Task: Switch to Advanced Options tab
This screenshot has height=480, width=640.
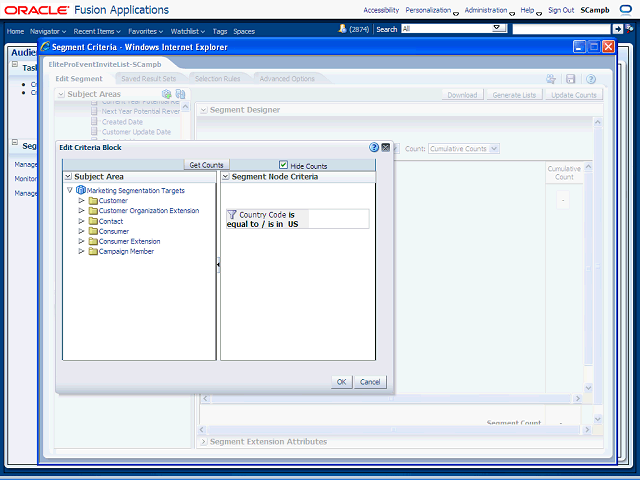Action: [x=287, y=79]
